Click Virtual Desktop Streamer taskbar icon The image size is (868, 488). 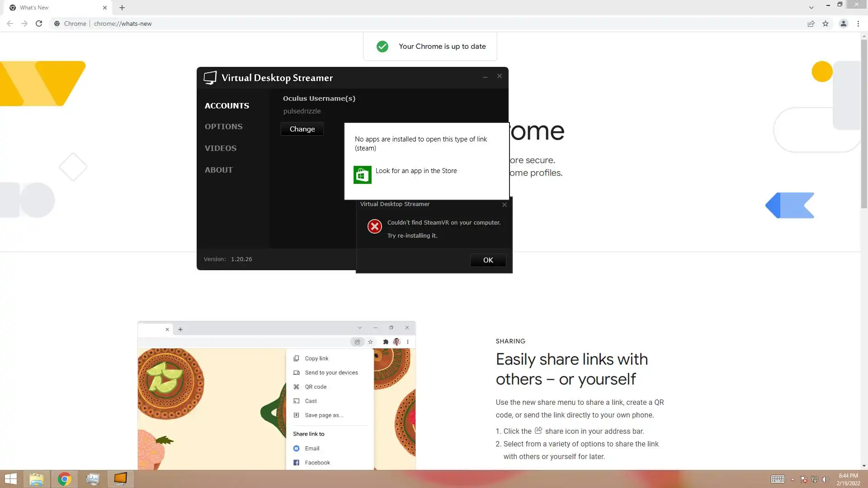(x=120, y=479)
